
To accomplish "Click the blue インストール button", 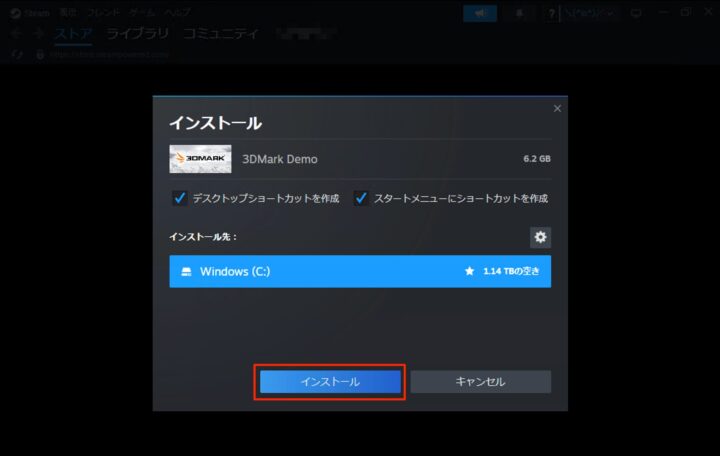I will tap(330, 382).
